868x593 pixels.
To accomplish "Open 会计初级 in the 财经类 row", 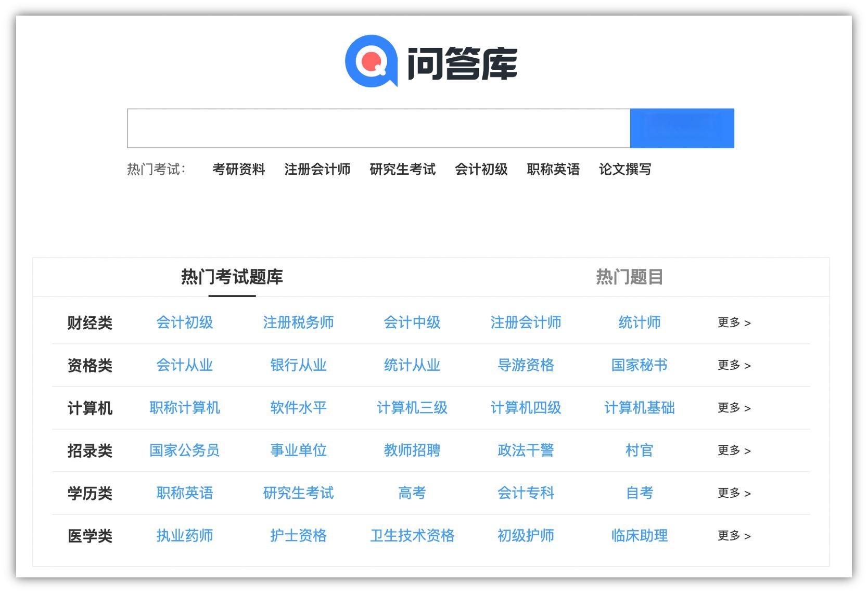I will point(185,323).
